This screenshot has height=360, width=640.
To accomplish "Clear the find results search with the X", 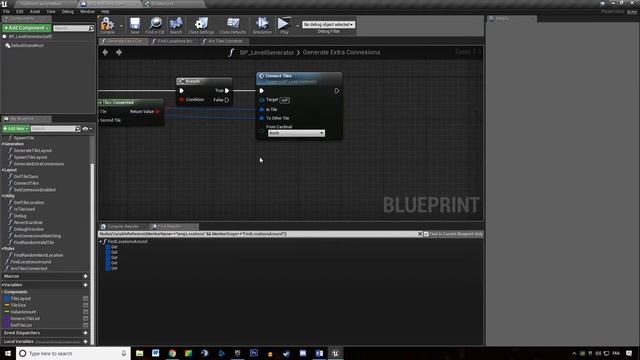I will 420,234.
